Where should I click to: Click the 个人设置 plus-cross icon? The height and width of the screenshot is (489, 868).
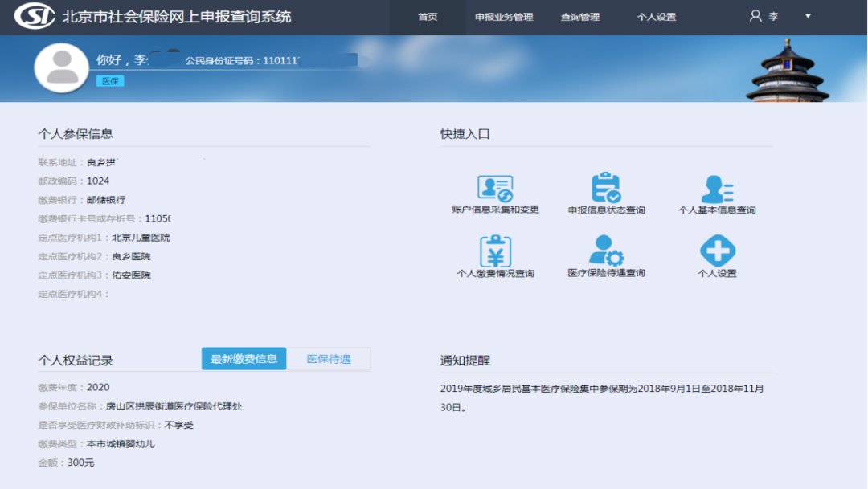pyautogui.click(x=717, y=251)
